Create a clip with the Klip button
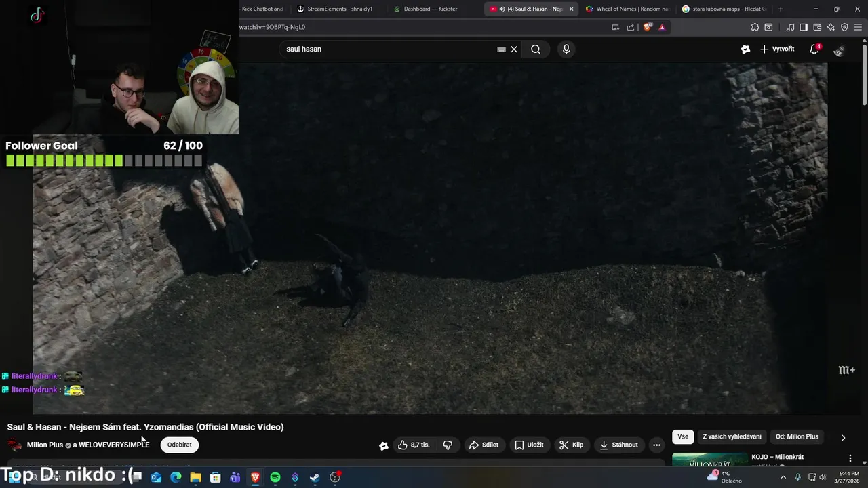Screen dimensions: 868x488 point(571,445)
